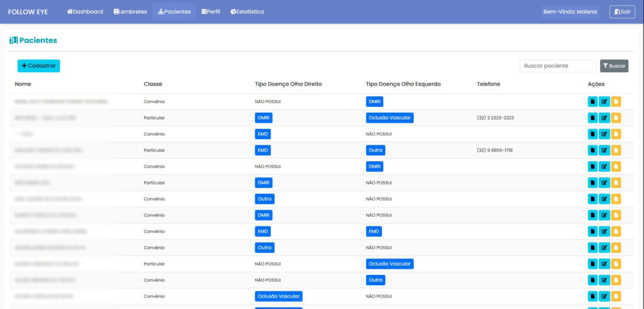The width and height of the screenshot is (644, 309).
Task: Click yellow file icon in first patient row
Action: (x=616, y=101)
